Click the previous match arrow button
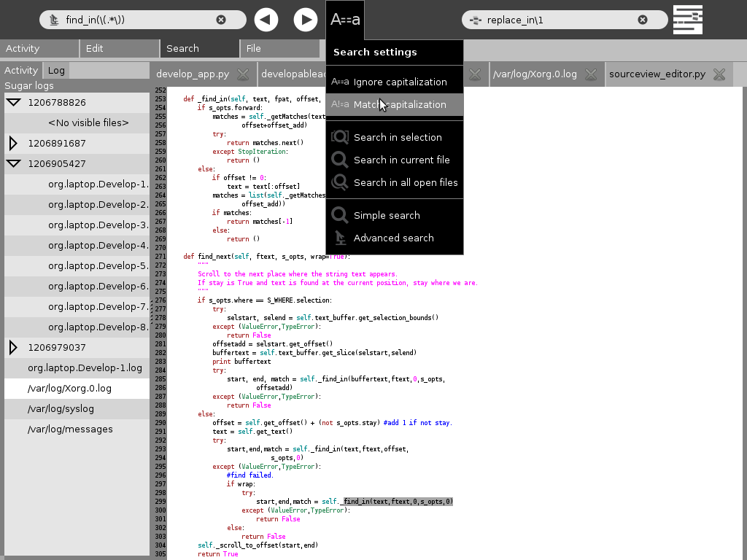 [x=266, y=20]
